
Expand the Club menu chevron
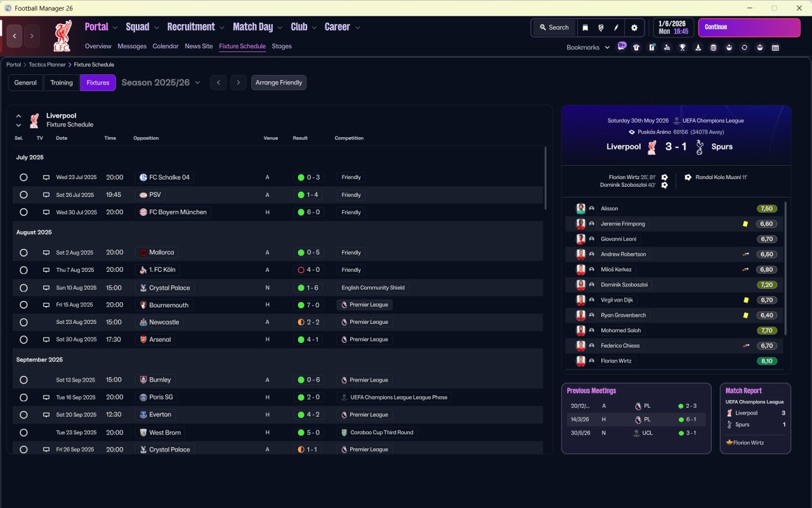(x=314, y=28)
